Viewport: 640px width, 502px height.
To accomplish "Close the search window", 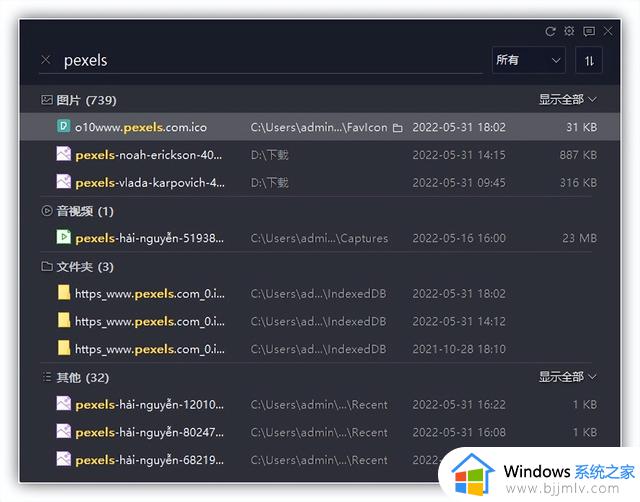I will coord(608,31).
